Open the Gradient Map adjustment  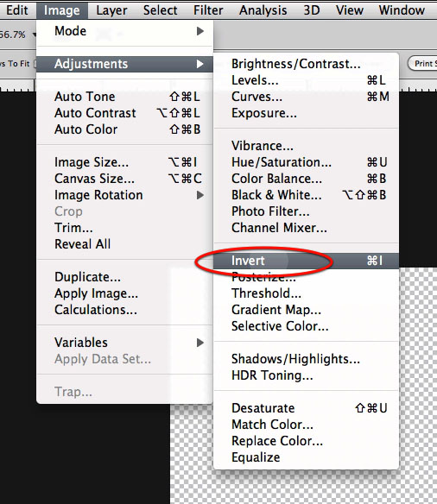306,310
